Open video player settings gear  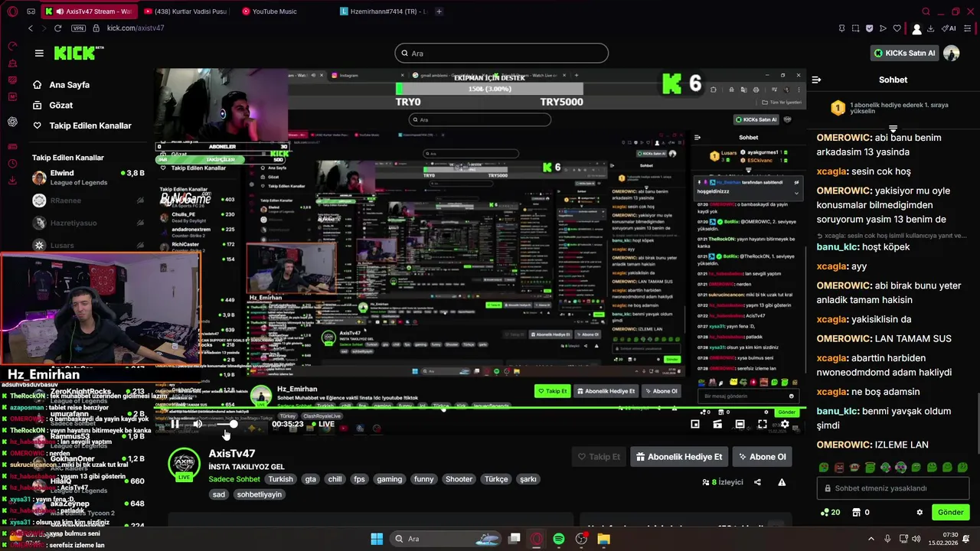(785, 424)
